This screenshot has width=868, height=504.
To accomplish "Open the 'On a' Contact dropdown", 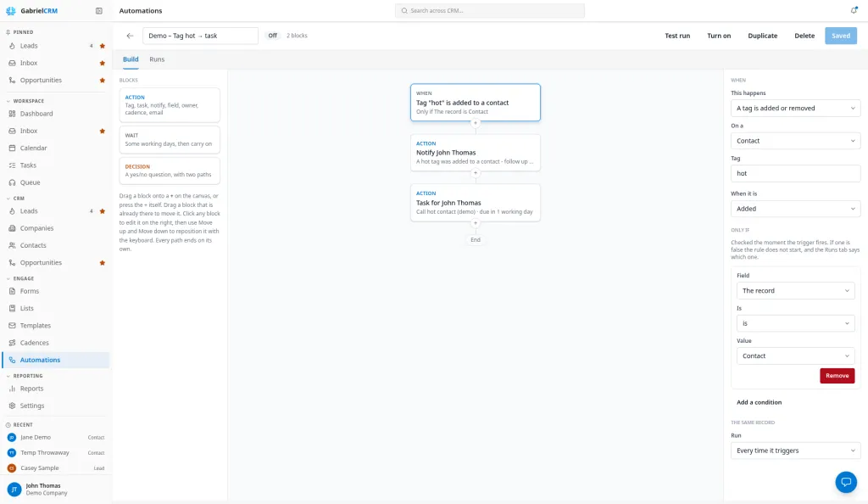I will pyautogui.click(x=795, y=141).
